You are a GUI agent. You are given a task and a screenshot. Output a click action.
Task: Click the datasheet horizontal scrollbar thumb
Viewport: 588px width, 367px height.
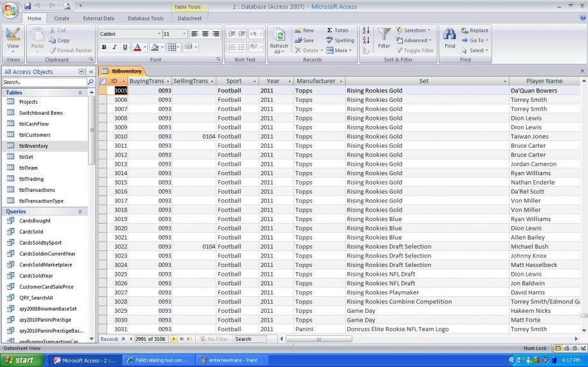click(319, 340)
